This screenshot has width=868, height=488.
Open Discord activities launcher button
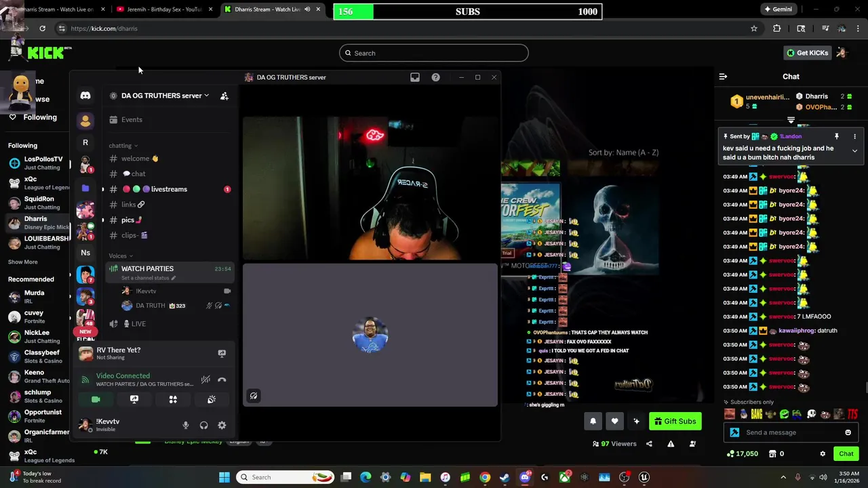coord(173,400)
